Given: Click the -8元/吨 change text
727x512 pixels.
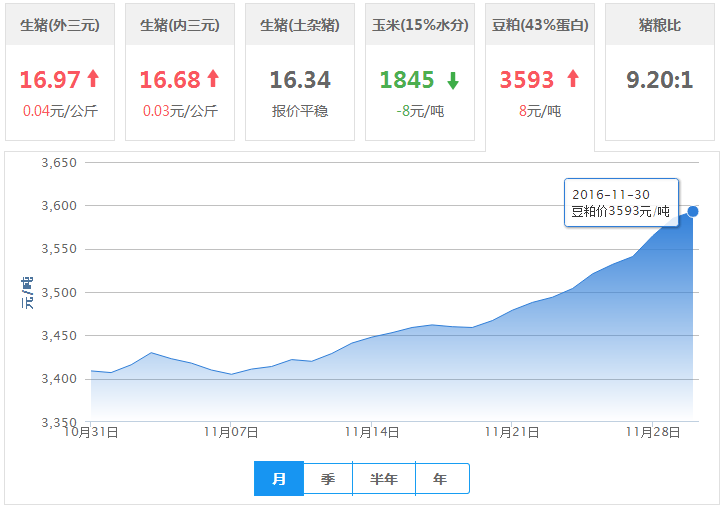Looking at the screenshot, I should (420, 111).
